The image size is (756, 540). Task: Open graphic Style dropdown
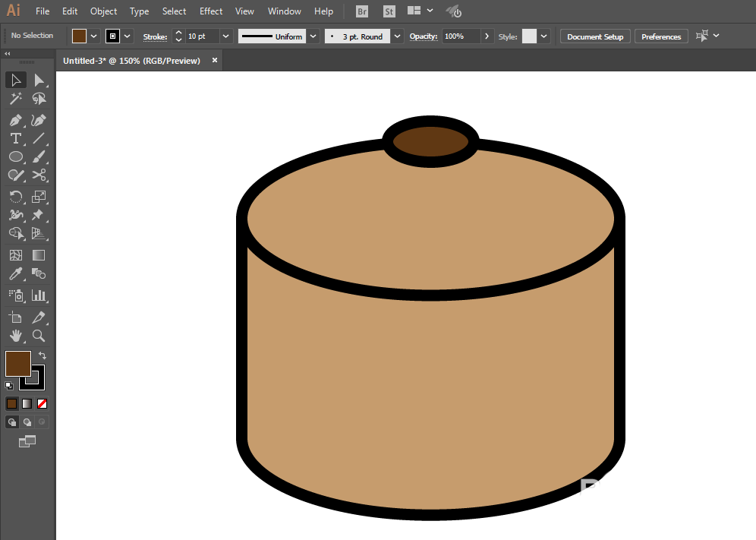click(544, 36)
